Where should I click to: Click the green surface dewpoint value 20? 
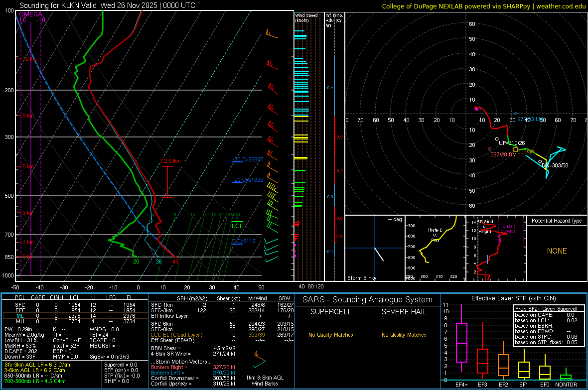point(136,261)
